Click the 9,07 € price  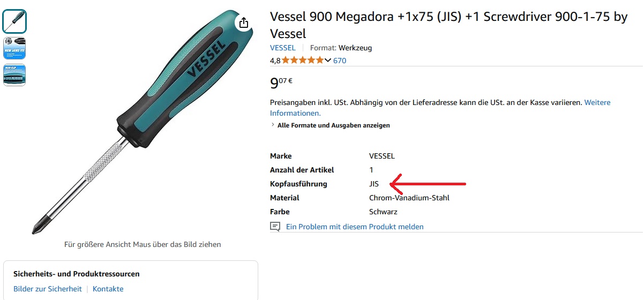pyautogui.click(x=281, y=83)
